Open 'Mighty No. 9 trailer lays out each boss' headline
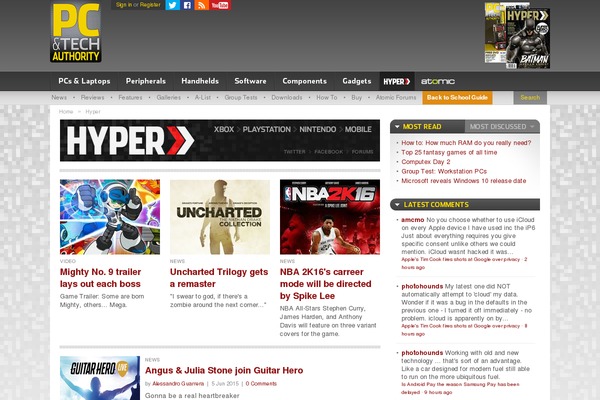The width and height of the screenshot is (600, 400). click(x=101, y=278)
